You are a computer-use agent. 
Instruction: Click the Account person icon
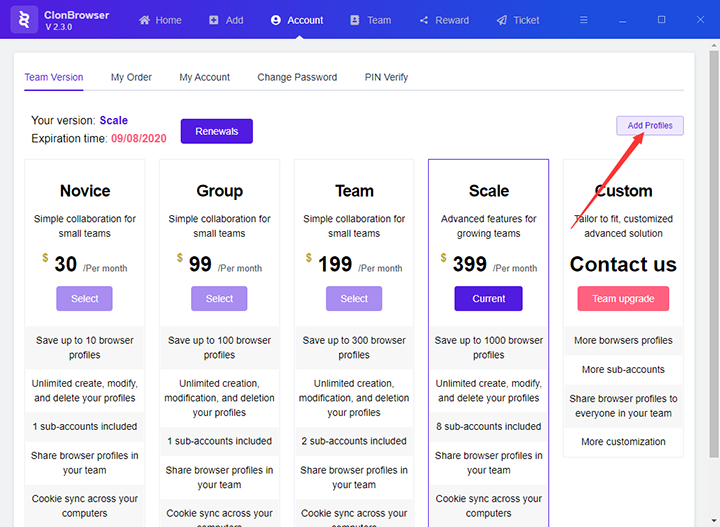pos(276,20)
